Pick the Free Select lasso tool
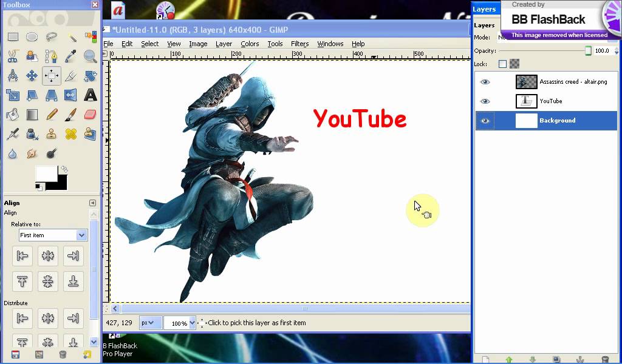622x364 pixels. coord(51,37)
